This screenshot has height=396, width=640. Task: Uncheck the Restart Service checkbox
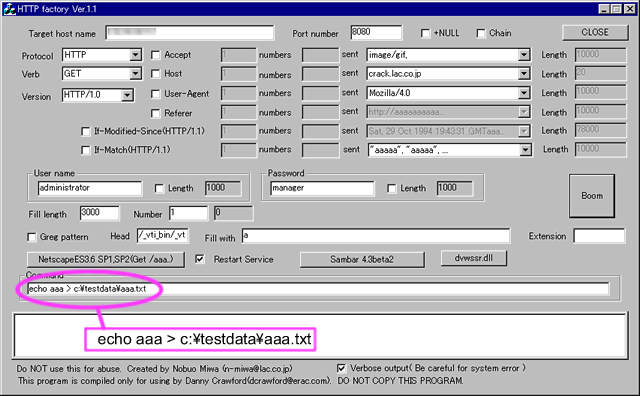(x=200, y=259)
